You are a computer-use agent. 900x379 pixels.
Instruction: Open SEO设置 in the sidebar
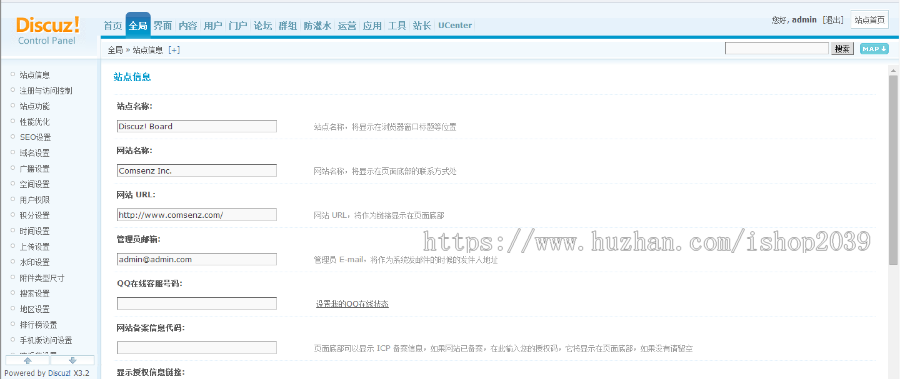[x=35, y=137]
